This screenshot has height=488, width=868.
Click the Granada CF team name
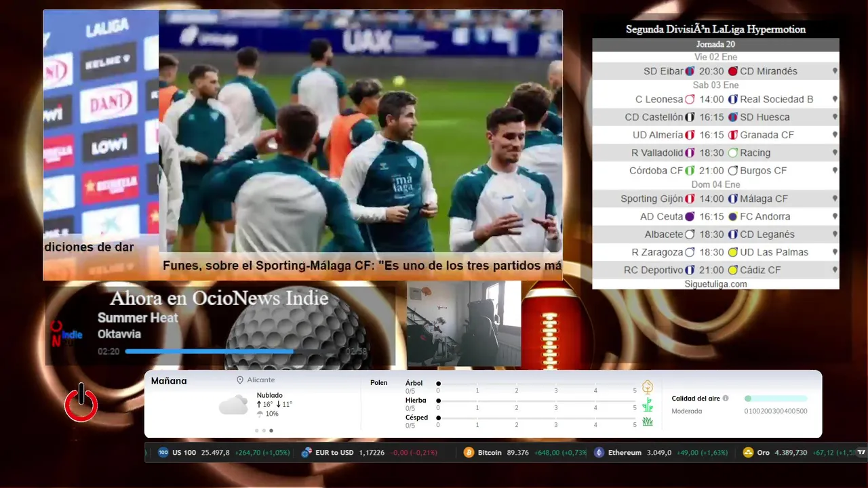coord(767,135)
